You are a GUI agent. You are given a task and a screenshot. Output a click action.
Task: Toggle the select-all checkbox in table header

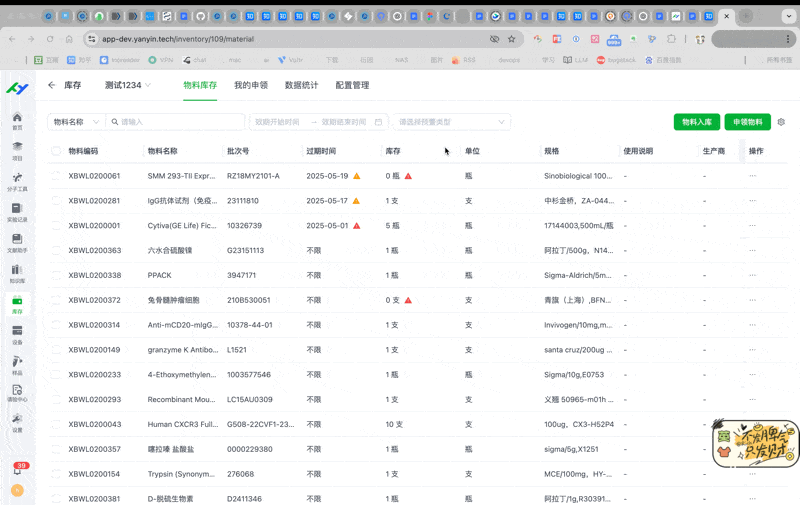coord(56,151)
